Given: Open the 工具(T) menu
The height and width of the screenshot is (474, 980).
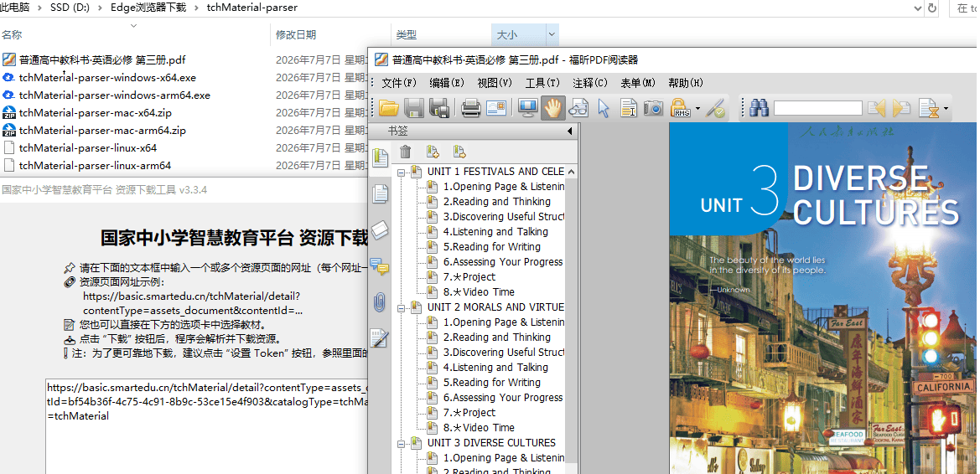Looking at the screenshot, I should (542, 82).
